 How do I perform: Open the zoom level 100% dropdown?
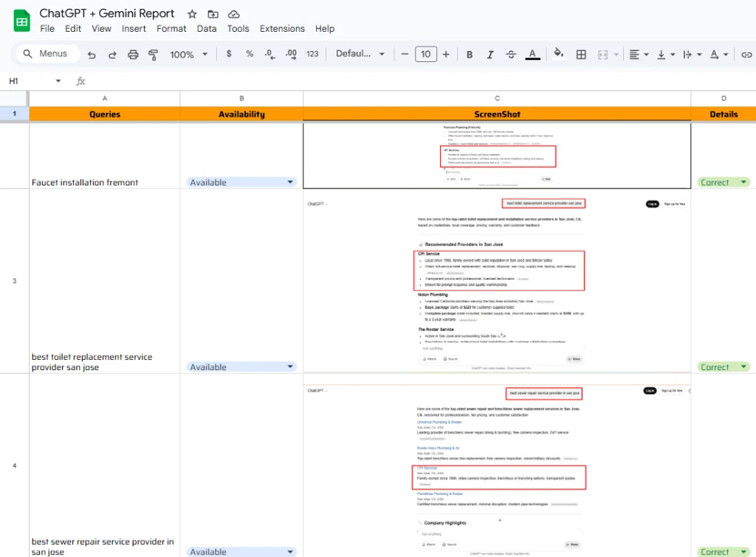[x=189, y=55]
